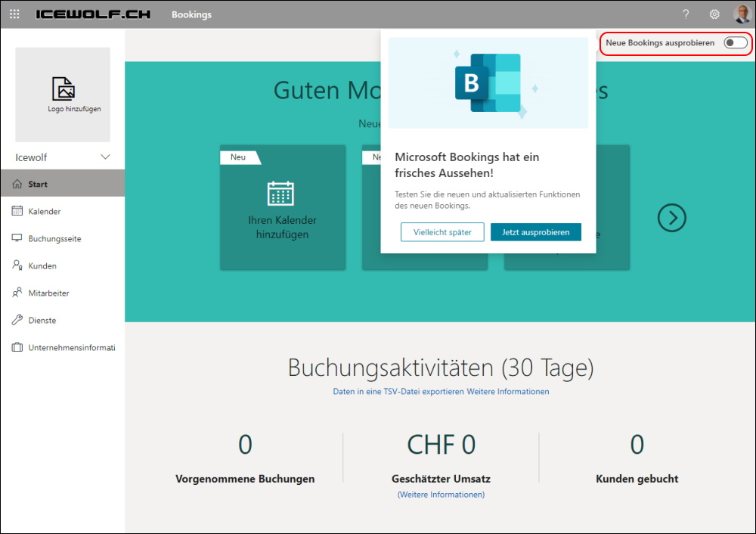Click the Bookings app title in header
The height and width of the screenshot is (534, 756).
click(191, 14)
